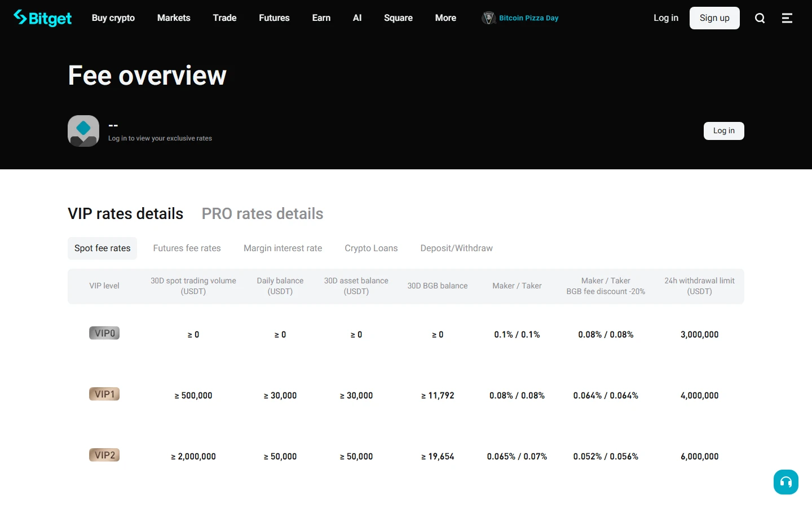Open the More menu
812x508 pixels.
pos(445,18)
